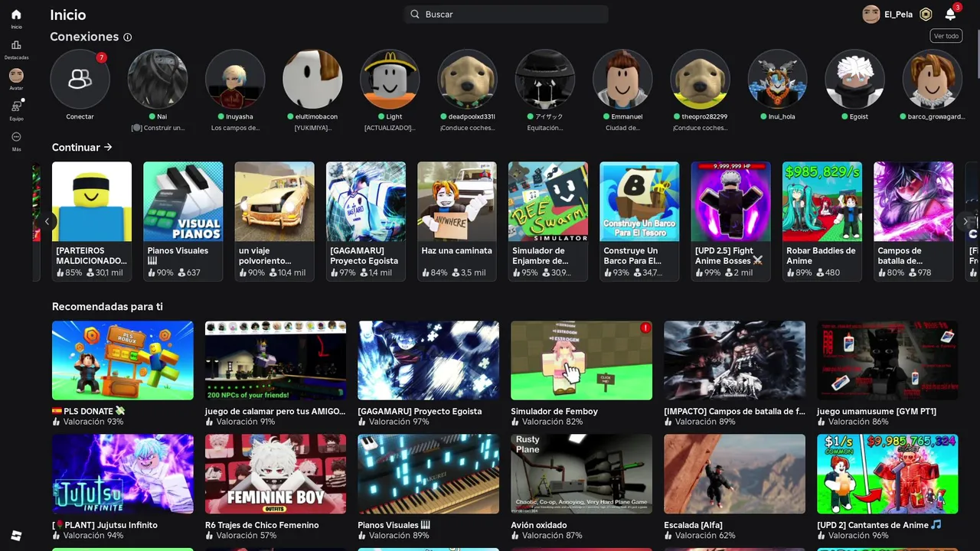Click the El_Pela username text
The height and width of the screenshot is (551, 980).
point(898,14)
